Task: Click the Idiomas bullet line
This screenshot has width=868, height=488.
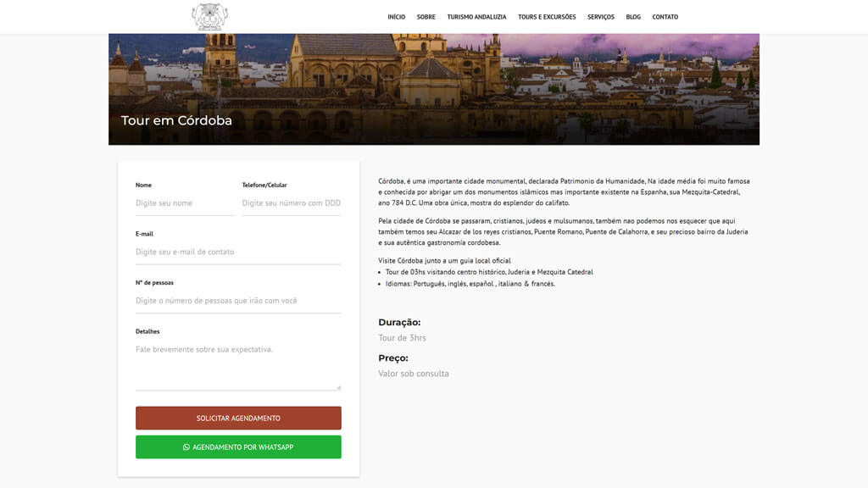Action: tap(470, 284)
